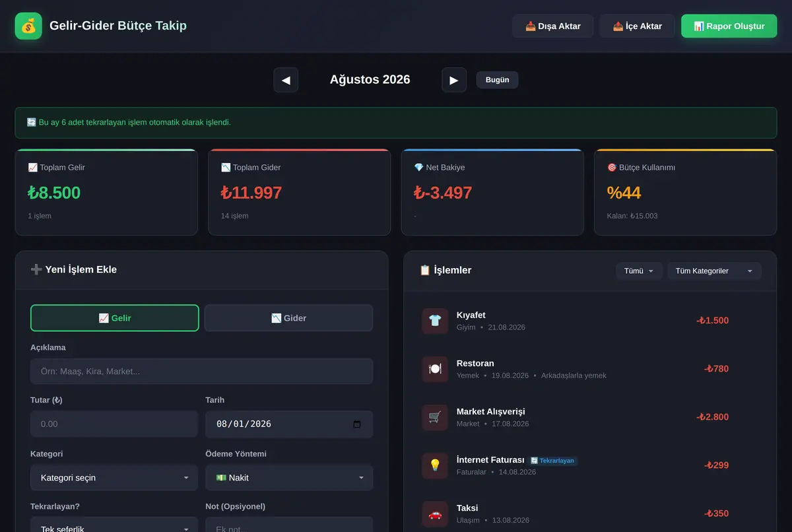
Task: Focus the Açıklama text field
Action: (202, 372)
